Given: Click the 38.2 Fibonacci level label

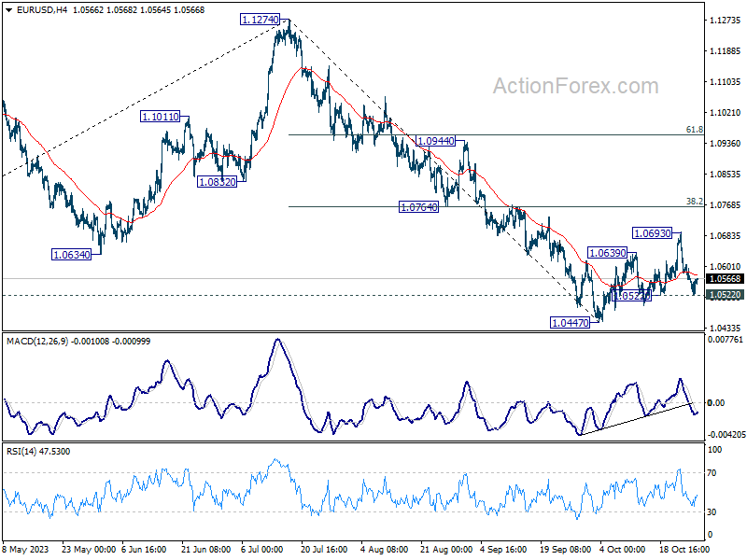Looking at the screenshot, I should pyautogui.click(x=694, y=202).
